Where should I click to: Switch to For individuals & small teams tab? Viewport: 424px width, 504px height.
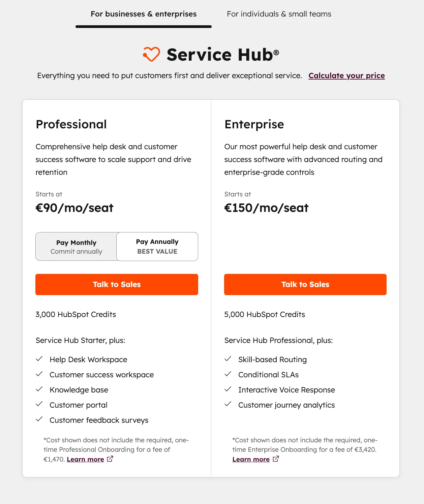click(279, 14)
